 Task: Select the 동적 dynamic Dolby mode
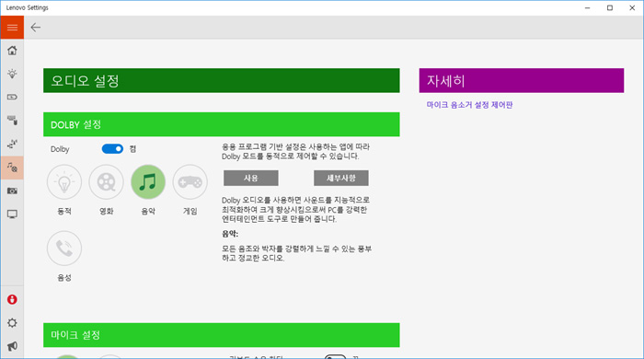pos(64,182)
